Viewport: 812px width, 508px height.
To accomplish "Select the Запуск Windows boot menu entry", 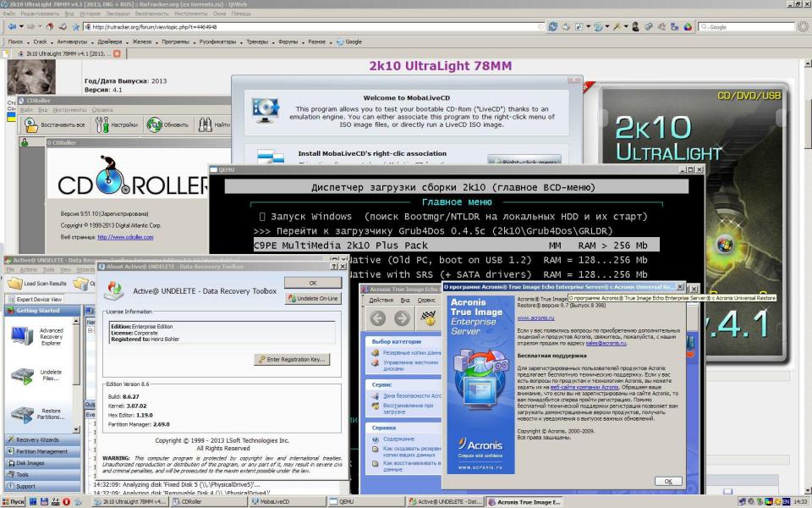I will point(453,217).
